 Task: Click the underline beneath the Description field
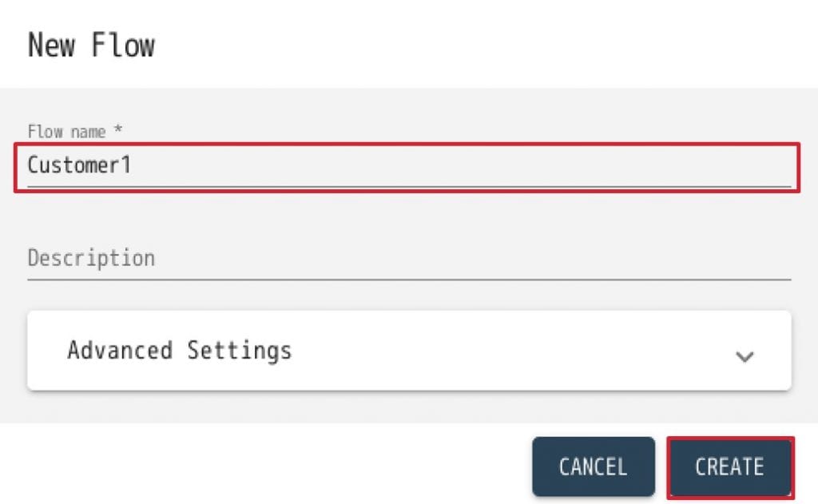coord(409,279)
